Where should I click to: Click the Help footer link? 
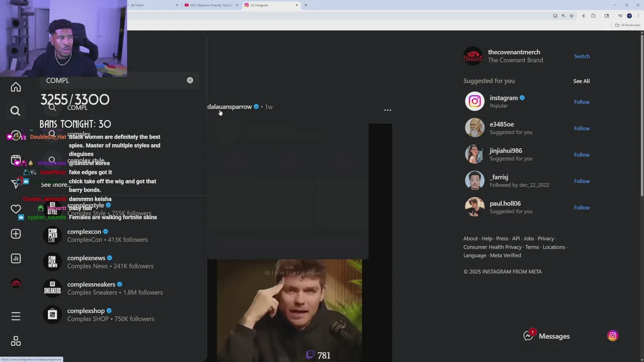click(487, 239)
